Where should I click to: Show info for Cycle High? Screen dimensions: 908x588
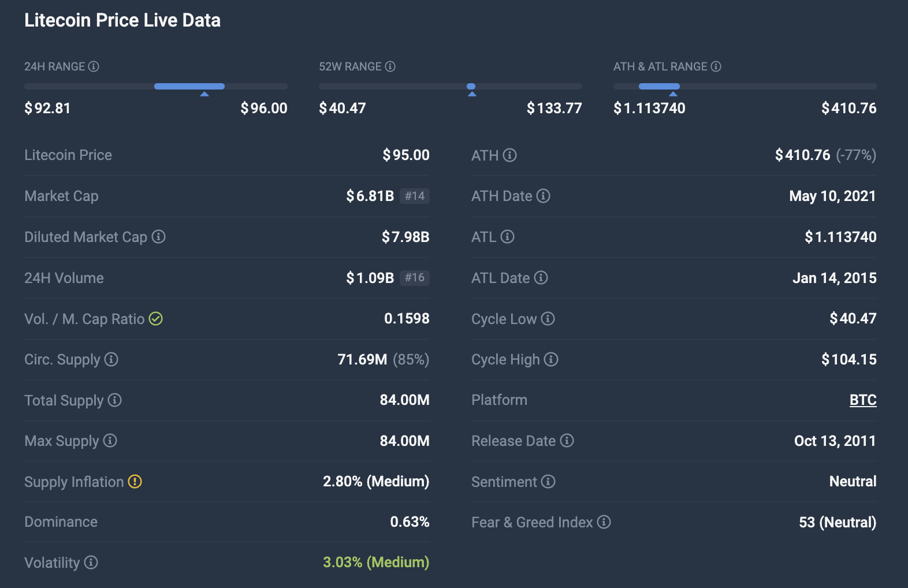click(x=552, y=359)
